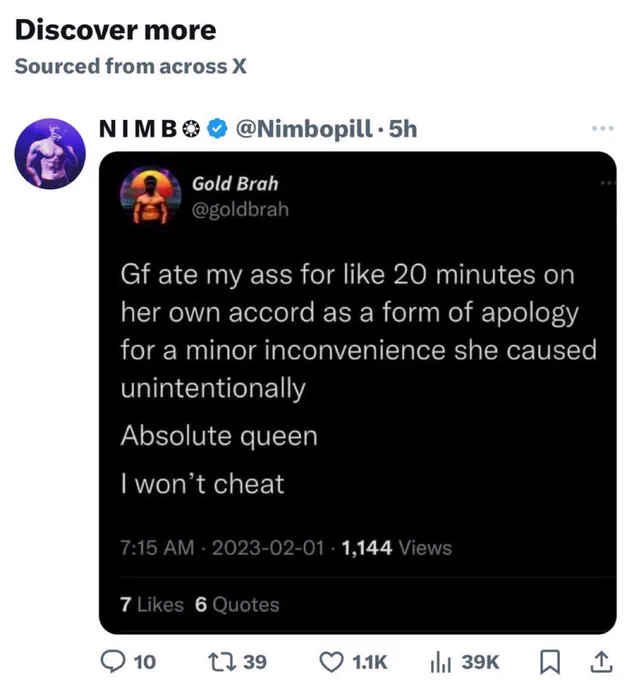Open @goldbrah handle in screenshot
The image size is (631, 680).
click(x=240, y=209)
